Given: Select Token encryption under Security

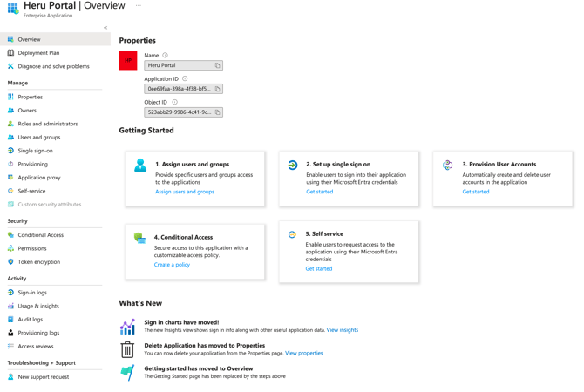Looking at the screenshot, I should [38, 261].
